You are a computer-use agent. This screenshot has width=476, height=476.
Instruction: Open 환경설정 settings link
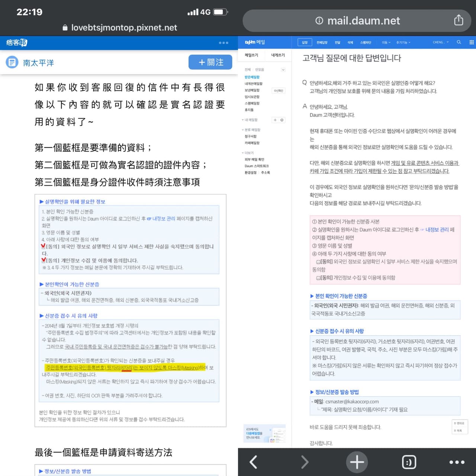coord(251,173)
